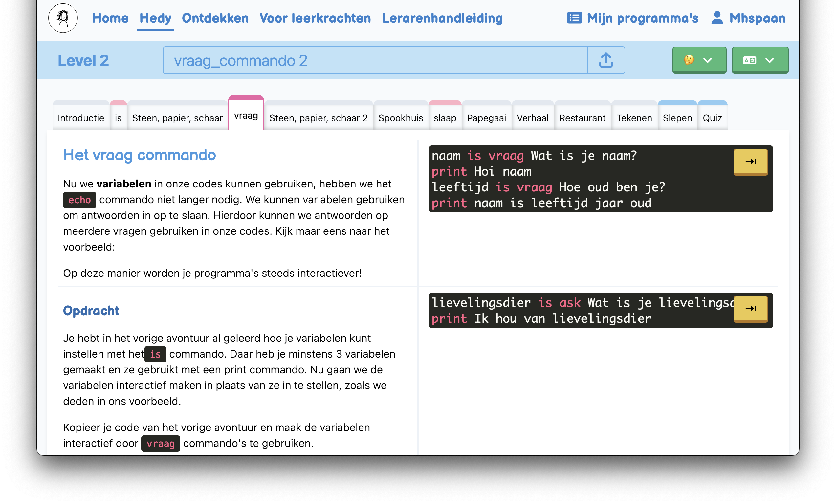
Task: Run the naam example code with the arrow icon
Action: coord(751,162)
